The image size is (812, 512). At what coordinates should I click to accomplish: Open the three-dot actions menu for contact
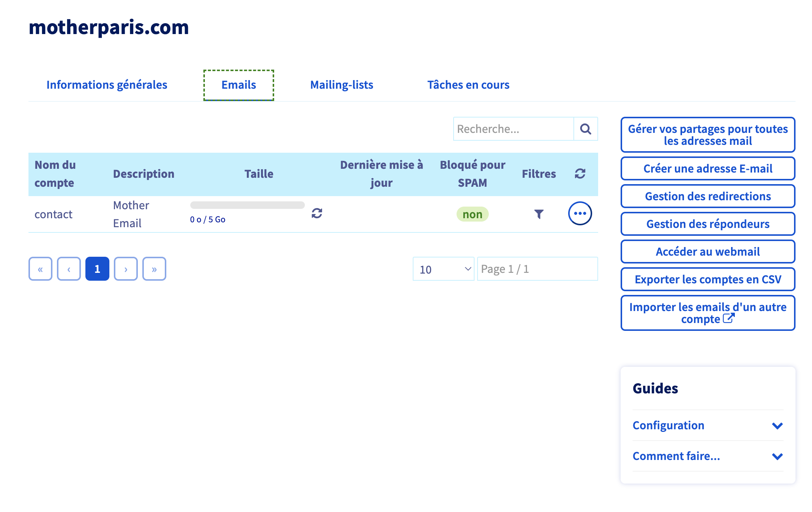click(x=580, y=213)
